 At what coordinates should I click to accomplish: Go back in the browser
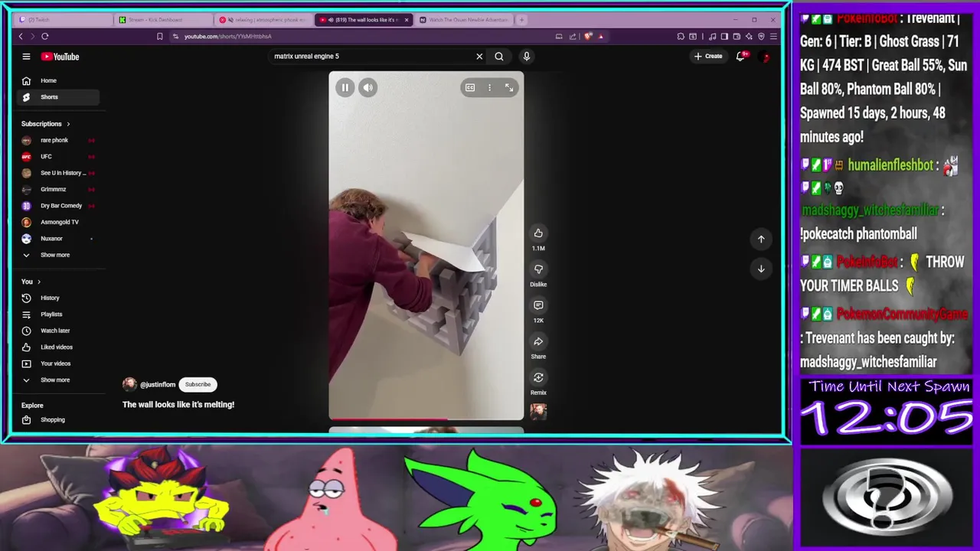click(x=21, y=36)
